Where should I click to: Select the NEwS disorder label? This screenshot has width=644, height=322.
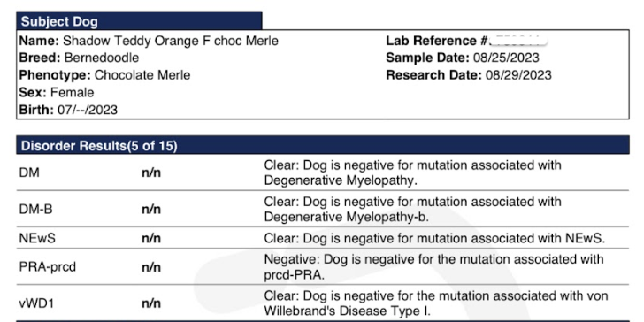37,238
